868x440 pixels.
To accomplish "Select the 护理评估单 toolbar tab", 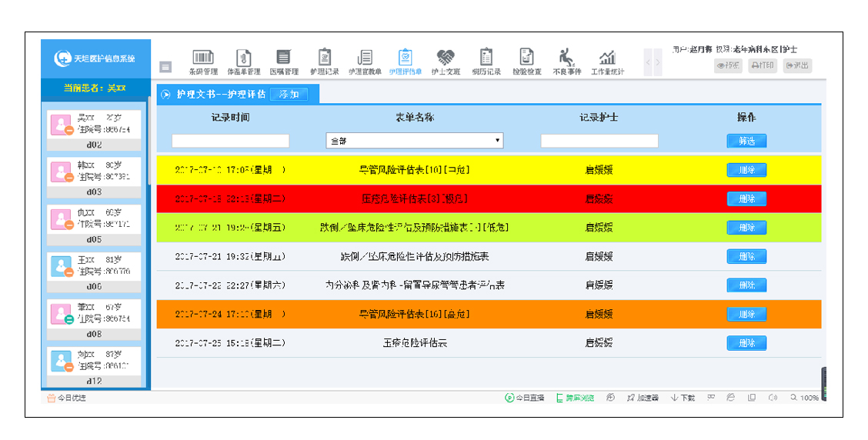I will point(405,58).
